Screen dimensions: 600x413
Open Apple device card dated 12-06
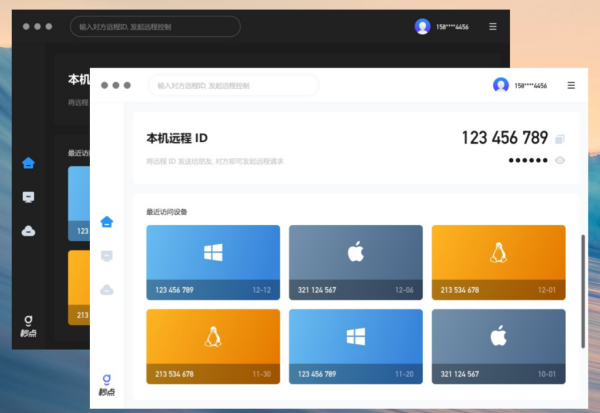[x=356, y=262]
